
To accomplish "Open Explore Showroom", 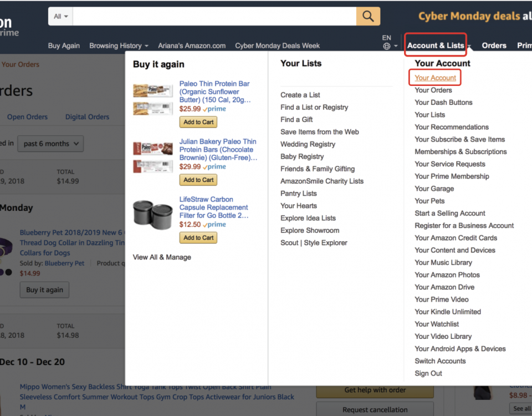I will tap(310, 230).
